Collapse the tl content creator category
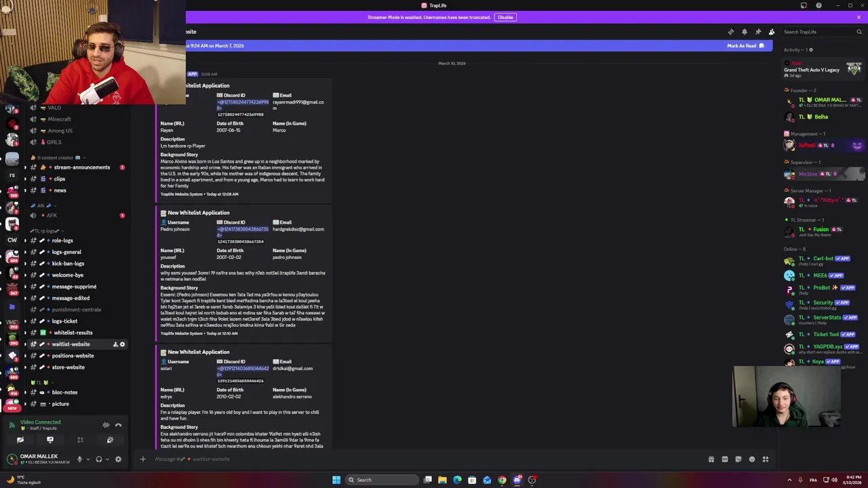Viewport: 868px width, 488px height. pos(56,157)
